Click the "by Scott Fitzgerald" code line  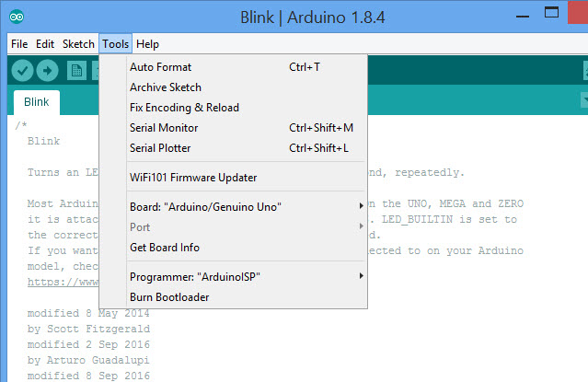click(88, 329)
